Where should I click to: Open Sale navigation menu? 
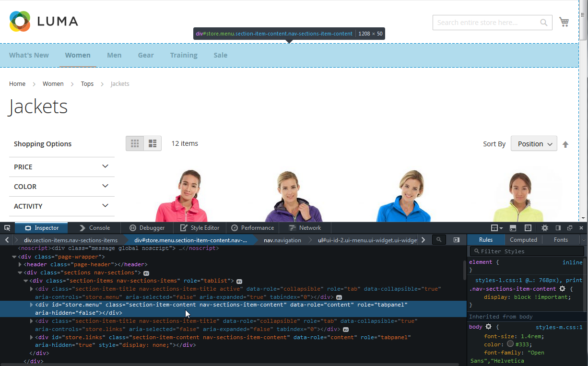click(x=221, y=55)
